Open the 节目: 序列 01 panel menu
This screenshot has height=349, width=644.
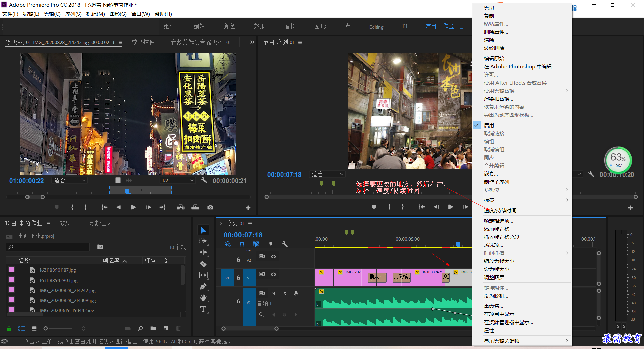[x=300, y=42]
